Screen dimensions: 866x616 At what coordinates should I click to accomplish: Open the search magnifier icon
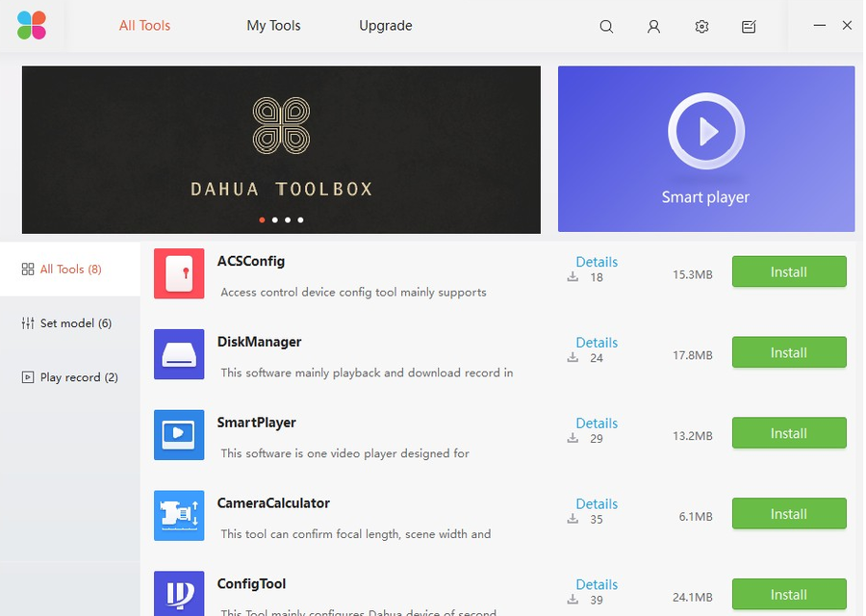click(x=606, y=26)
